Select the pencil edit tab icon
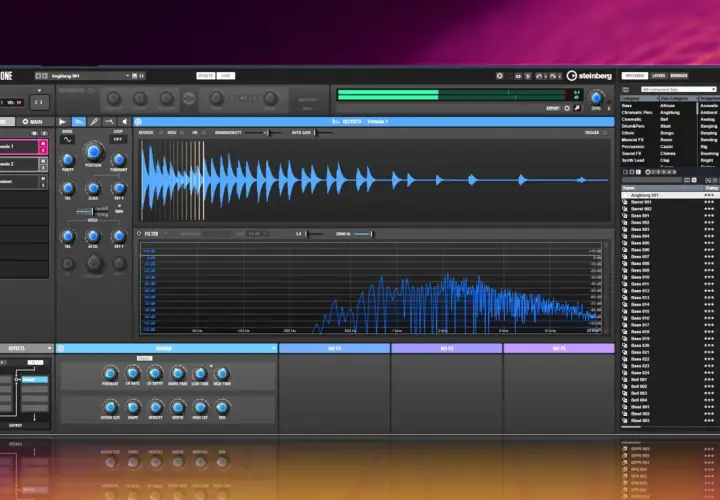This screenshot has height=500, width=720. point(94,122)
